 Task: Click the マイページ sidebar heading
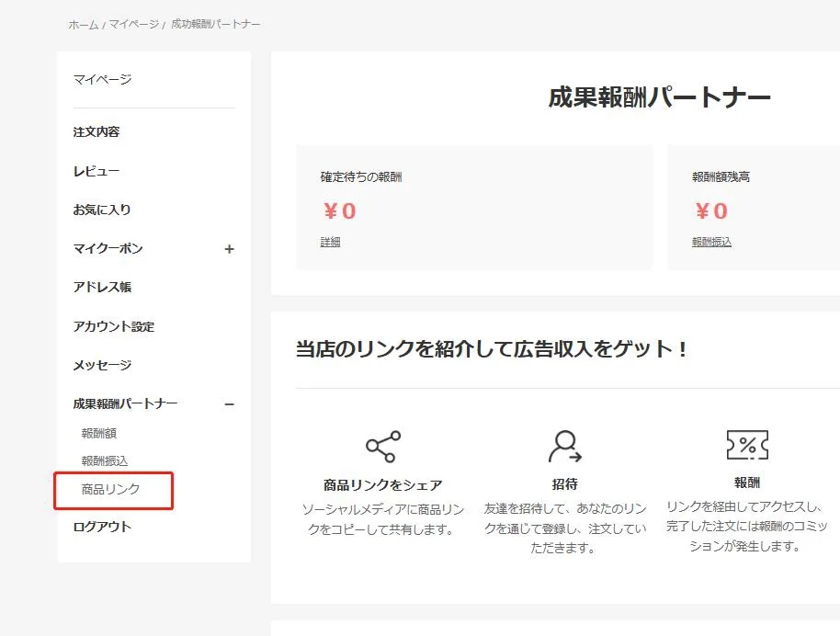(x=102, y=80)
